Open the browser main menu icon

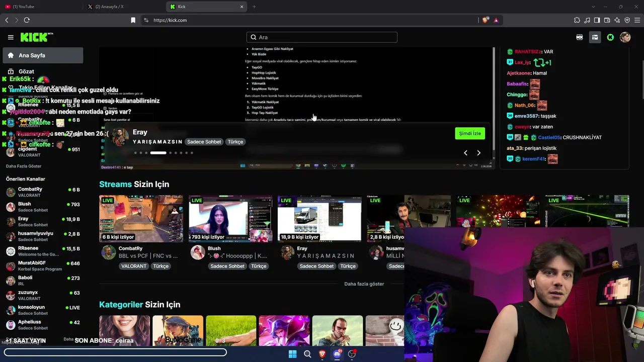point(637,20)
